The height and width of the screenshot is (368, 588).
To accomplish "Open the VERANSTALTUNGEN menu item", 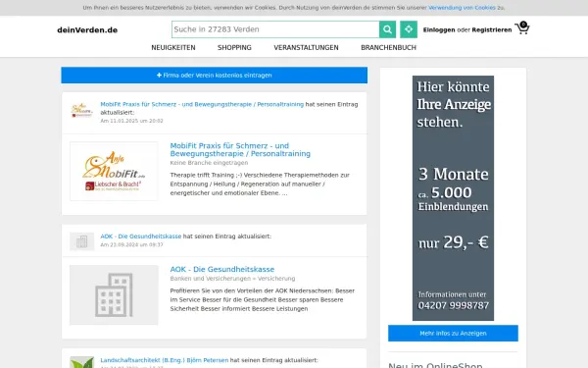I will coord(306,48).
